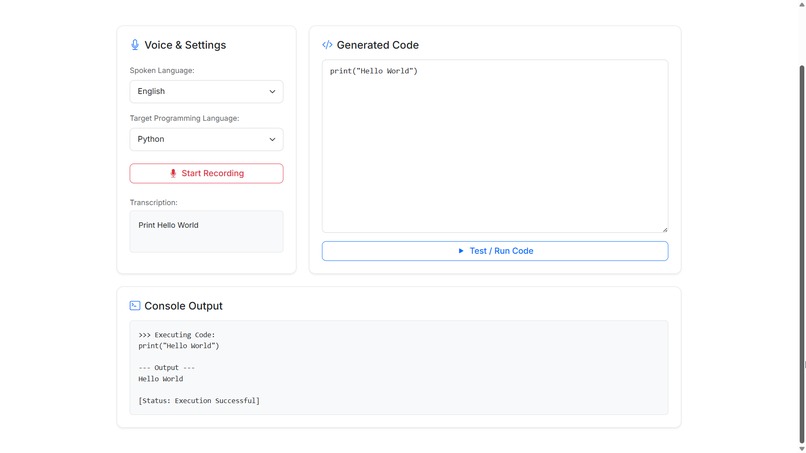The width and height of the screenshot is (806, 453).
Task: Start recording voice input
Action: (x=206, y=173)
